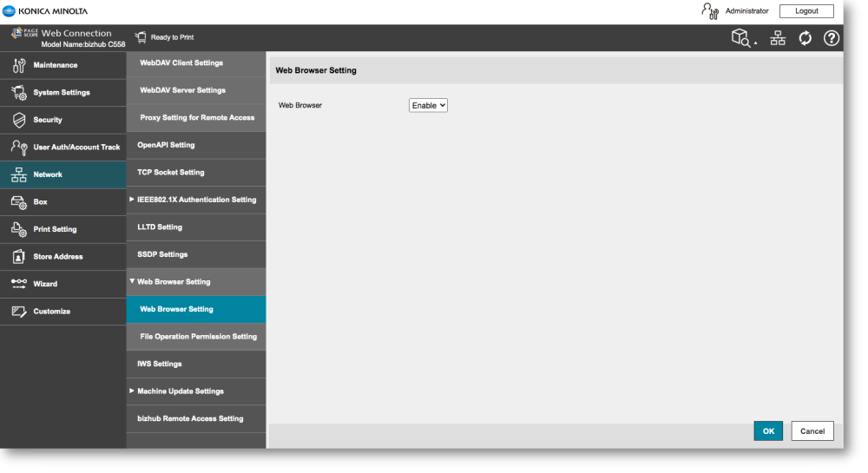Open the Customize menu
This screenshot has width=868, height=473.
point(63,312)
